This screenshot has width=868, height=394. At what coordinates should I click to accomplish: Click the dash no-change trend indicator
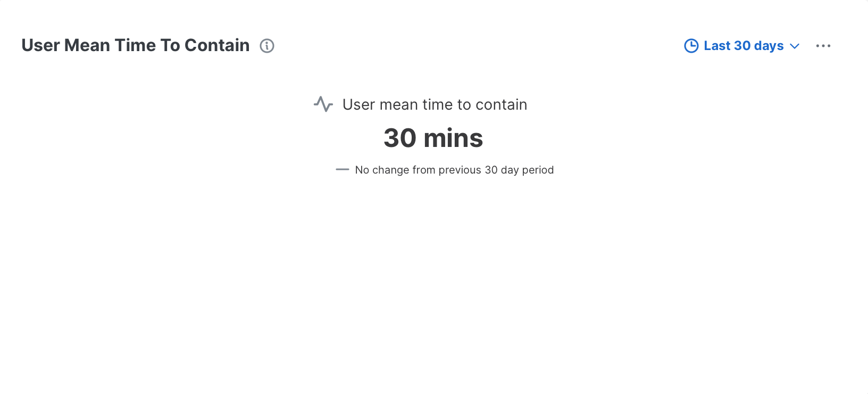343,170
